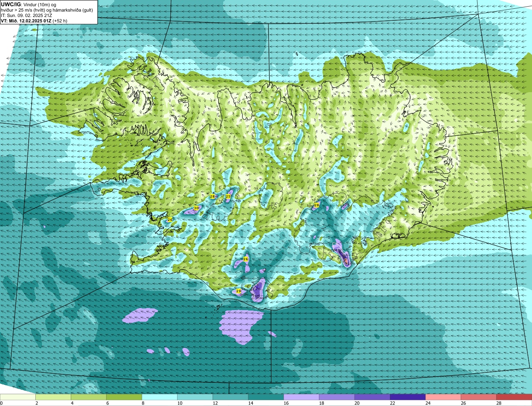
Task: Select the 8–10 m/s pale cyan legend swatch
Action: [160, 397]
